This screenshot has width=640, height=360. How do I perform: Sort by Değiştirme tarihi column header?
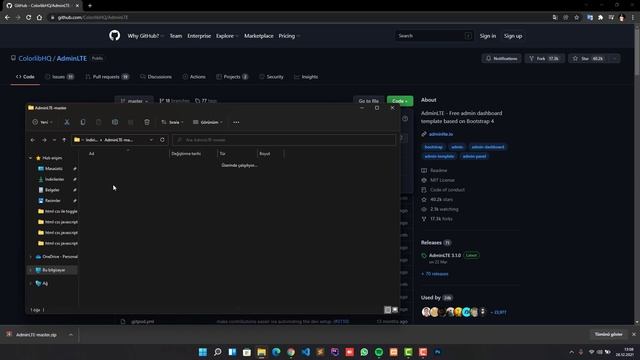[x=193, y=153]
